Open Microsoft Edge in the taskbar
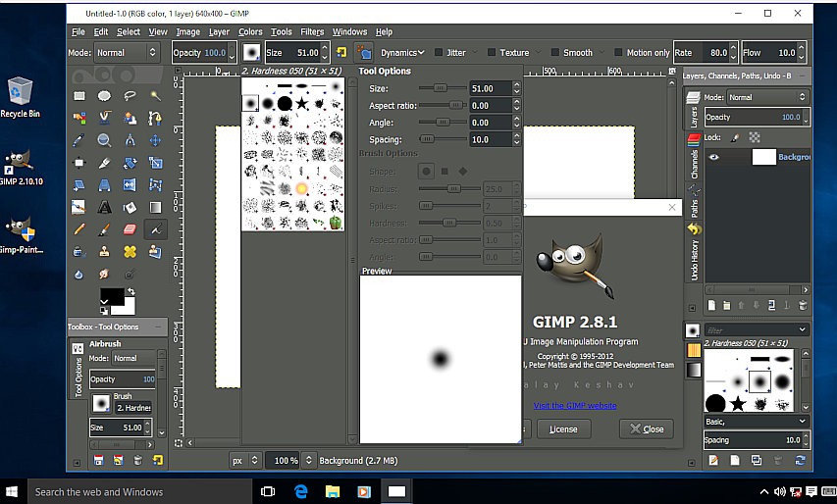Image resolution: width=837 pixels, height=504 pixels. [x=301, y=491]
